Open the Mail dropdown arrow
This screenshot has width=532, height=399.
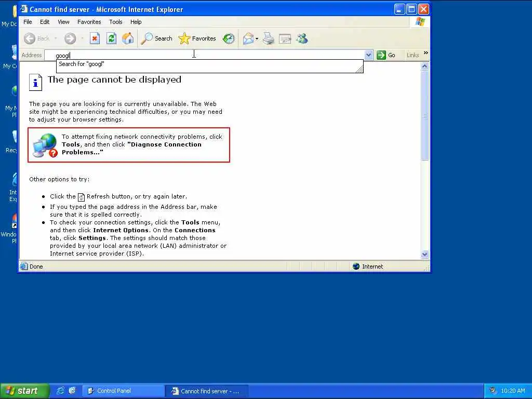257,38
